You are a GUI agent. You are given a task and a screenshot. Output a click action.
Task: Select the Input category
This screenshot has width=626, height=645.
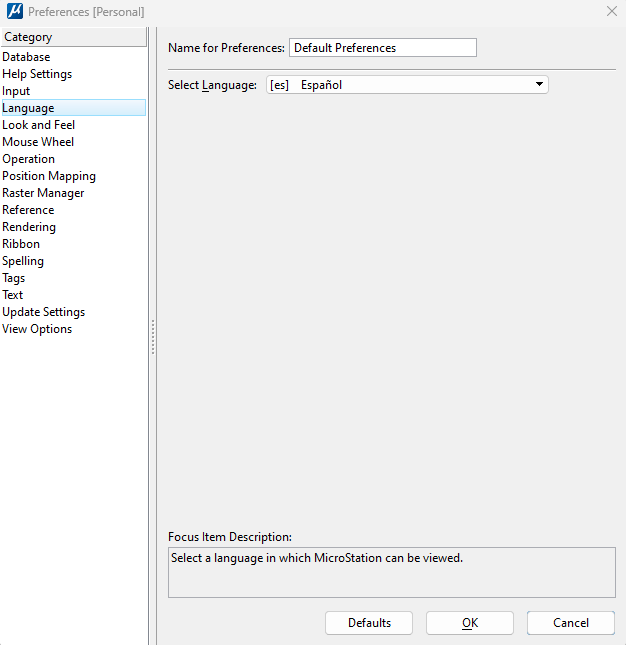[x=74, y=91]
